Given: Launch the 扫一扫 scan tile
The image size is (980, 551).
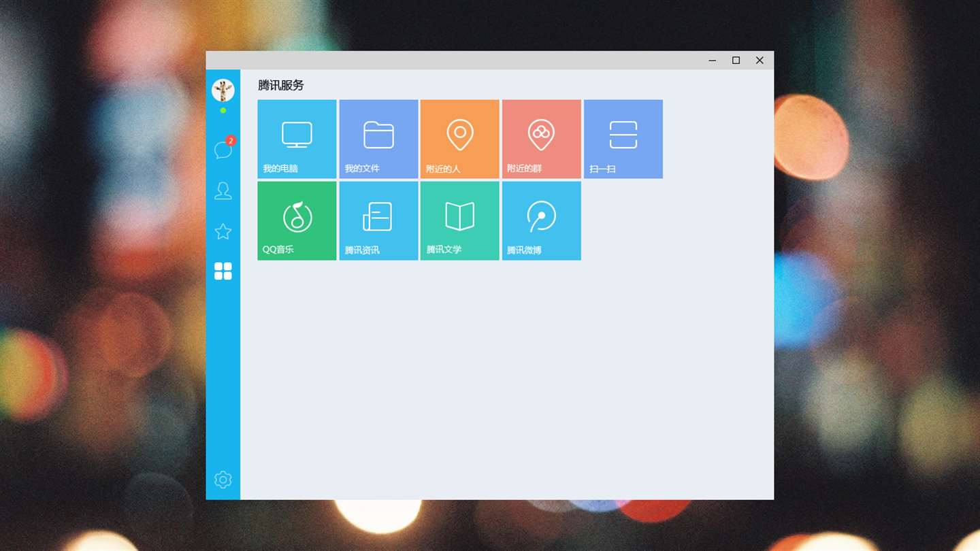Looking at the screenshot, I should 623,139.
